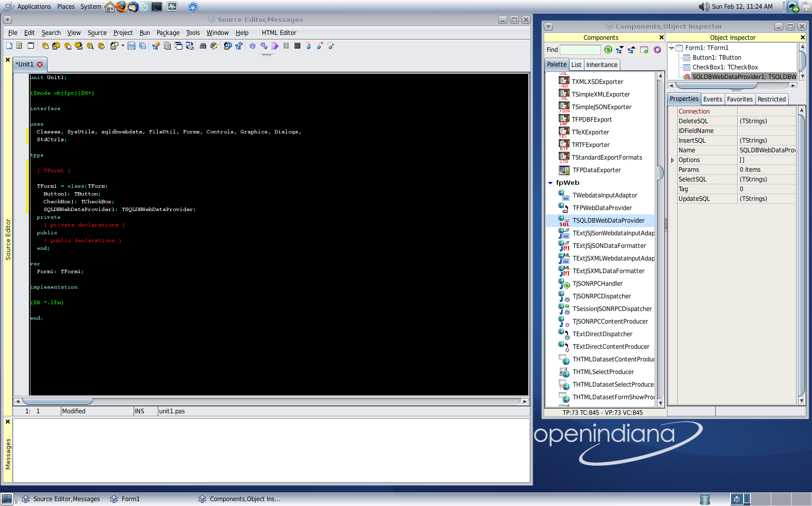Click the purple Run triangle icon
The width and height of the screenshot is (812, 506).
[275, 46]
